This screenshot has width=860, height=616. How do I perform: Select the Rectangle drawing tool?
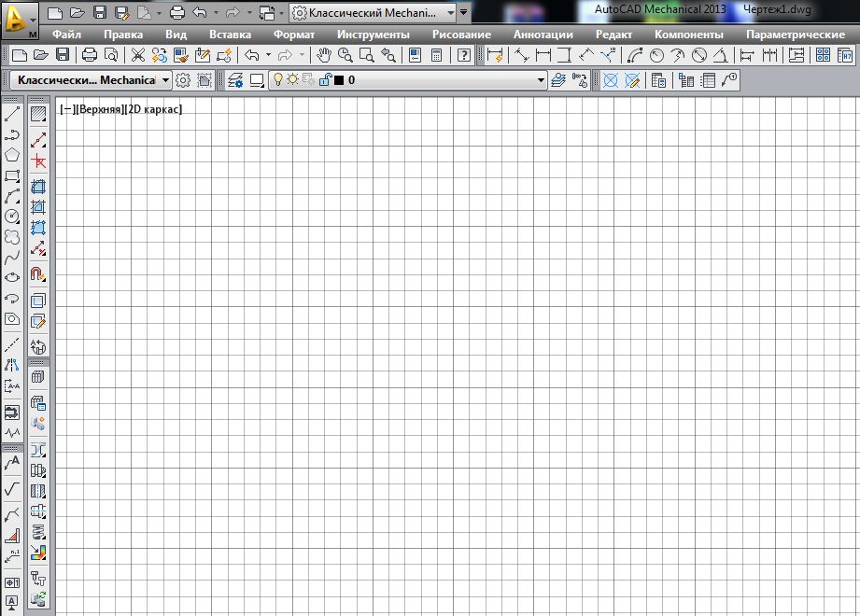coord(13,175)
